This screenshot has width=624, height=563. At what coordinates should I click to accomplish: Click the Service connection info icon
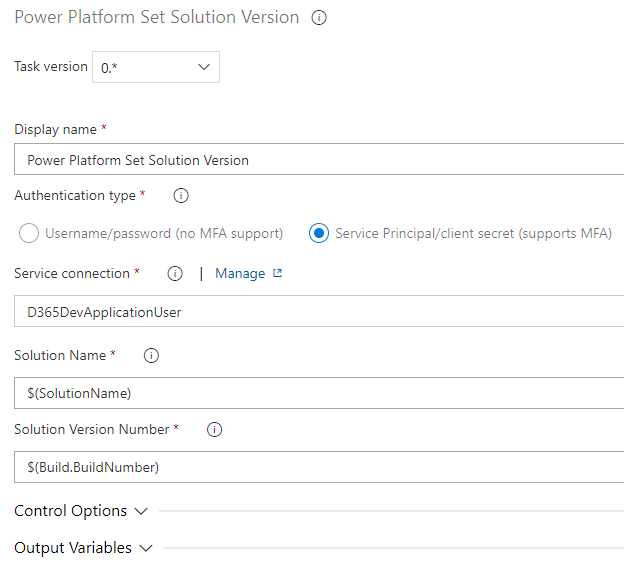pyautogui.click(x=175, y=274)
